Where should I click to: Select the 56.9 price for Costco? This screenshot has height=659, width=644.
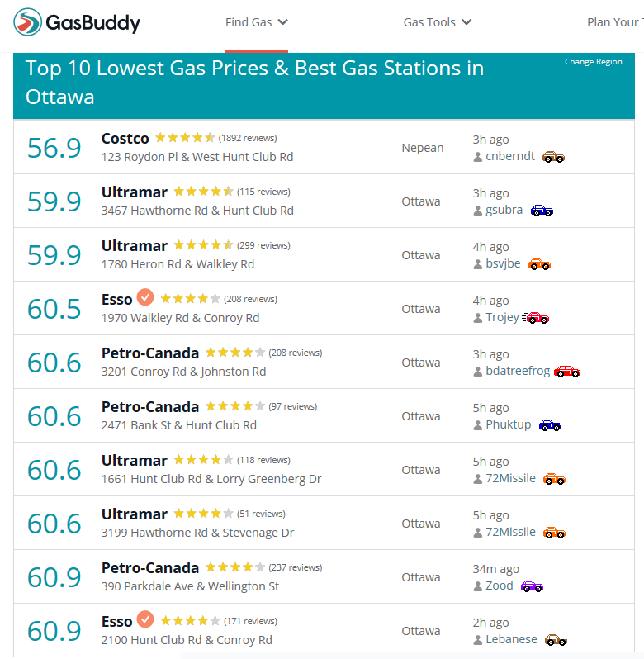coord(54,148)
